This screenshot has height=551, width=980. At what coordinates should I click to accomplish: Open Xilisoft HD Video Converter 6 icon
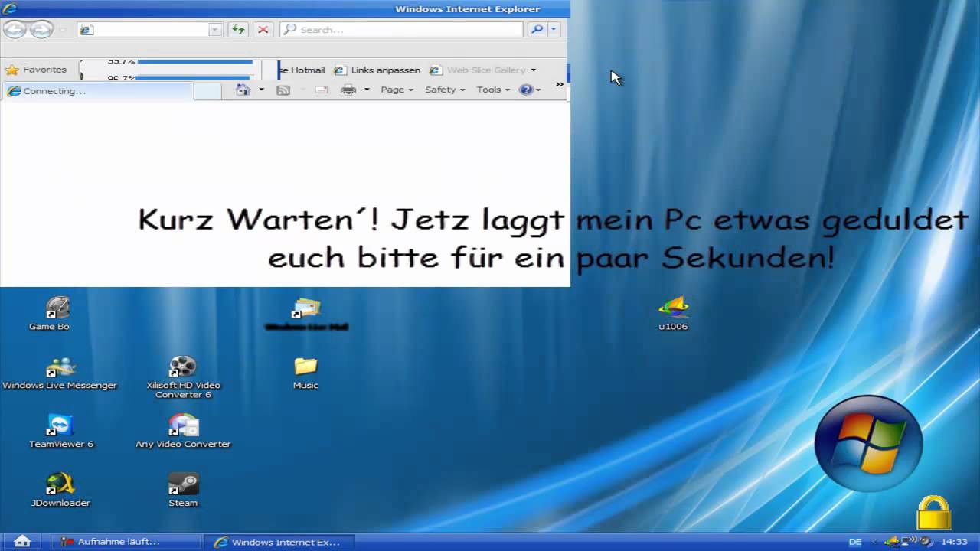tap(183, 377)
